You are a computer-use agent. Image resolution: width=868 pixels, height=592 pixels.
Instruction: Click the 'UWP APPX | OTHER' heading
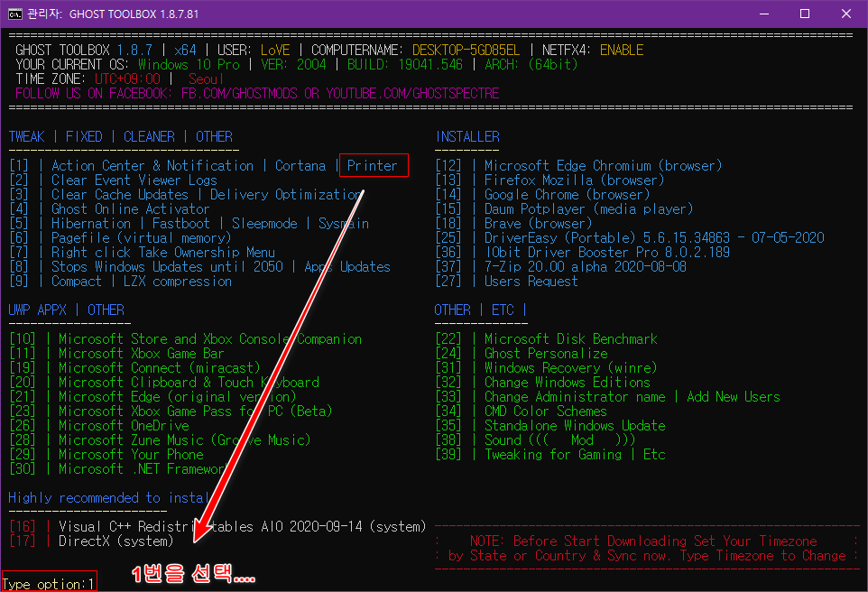tap(67, 310)
